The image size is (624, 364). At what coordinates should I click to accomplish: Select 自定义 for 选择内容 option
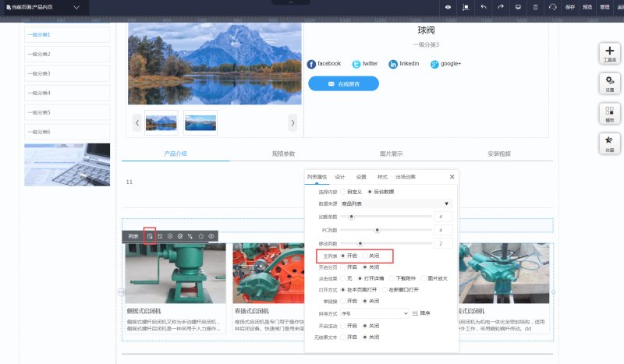pos(343,191)
